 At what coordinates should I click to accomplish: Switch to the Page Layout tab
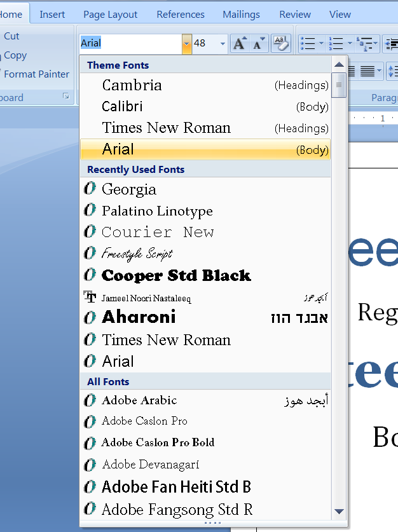110,14
